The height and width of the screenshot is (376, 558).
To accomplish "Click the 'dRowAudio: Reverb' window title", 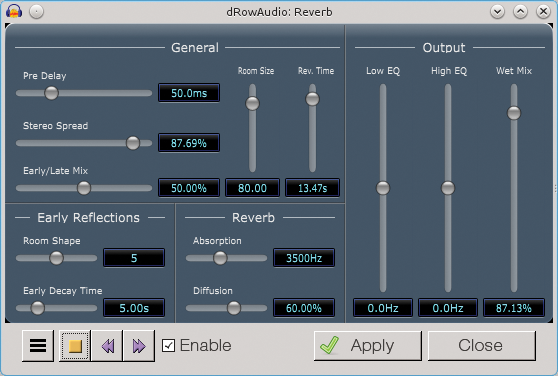I will [279, 12].
